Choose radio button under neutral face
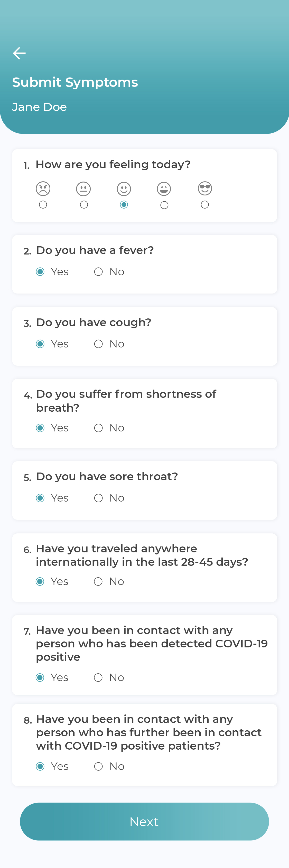Image resolution: width=289 pixels, height=868 pixels. pos(84,204)
